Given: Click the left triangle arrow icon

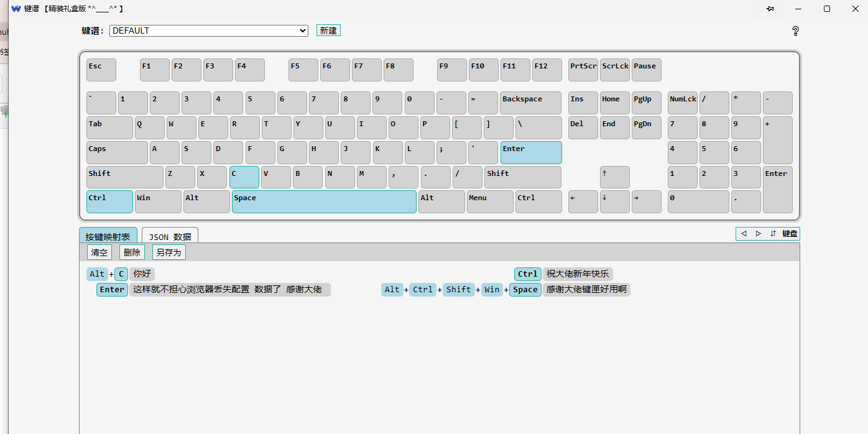Looking at the screenshot, I should tap(744, 234).
